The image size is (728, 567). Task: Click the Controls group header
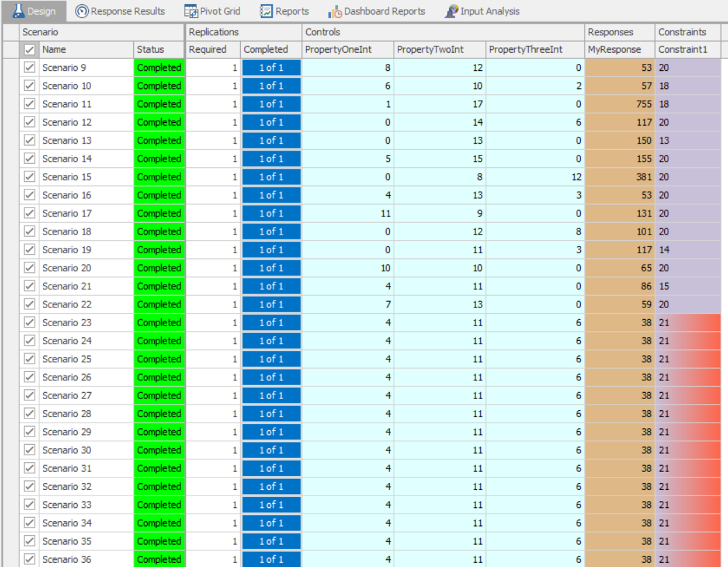pos(443,32)
